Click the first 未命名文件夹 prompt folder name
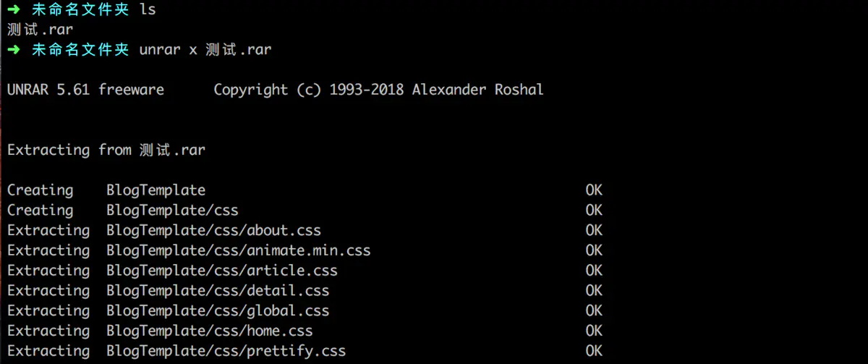The height and width of the screenshot is (364, 868). point(80,10)
